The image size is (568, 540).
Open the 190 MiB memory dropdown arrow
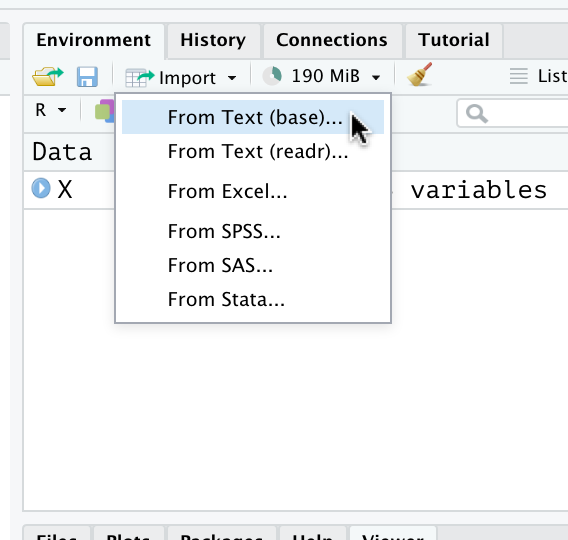376,77
